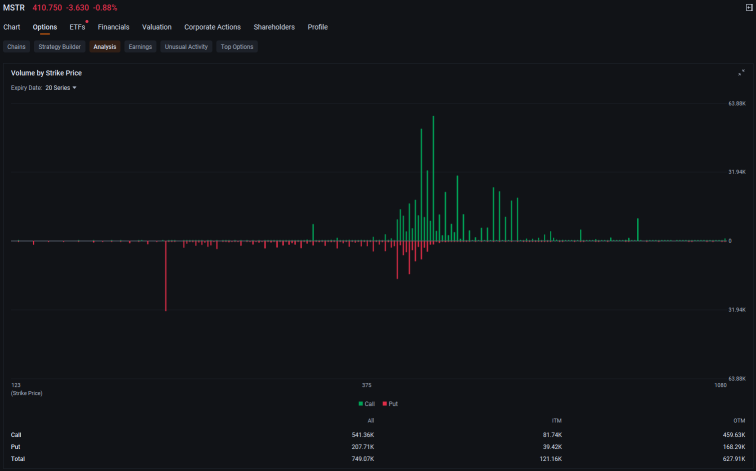Click the OTM column header

click(739, 421)
